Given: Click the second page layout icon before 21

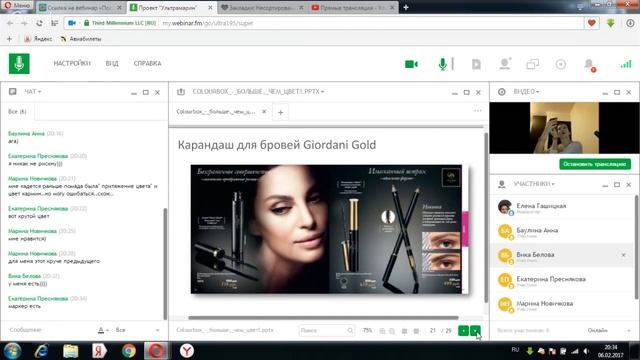Looking at the screenshot, I should click(416, 331).
